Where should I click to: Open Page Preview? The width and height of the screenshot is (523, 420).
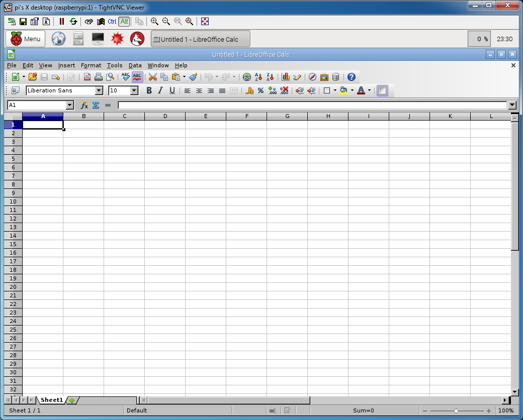click(x=110, y=77)
